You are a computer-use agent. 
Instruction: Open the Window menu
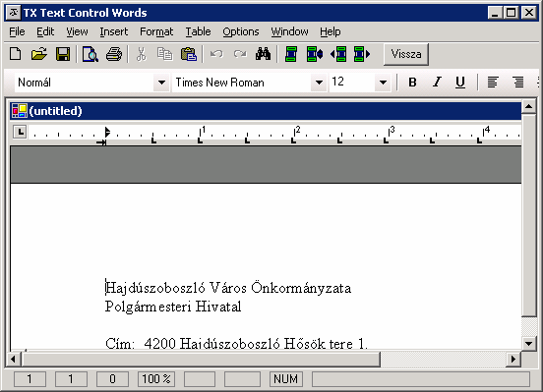pos(289,31)
